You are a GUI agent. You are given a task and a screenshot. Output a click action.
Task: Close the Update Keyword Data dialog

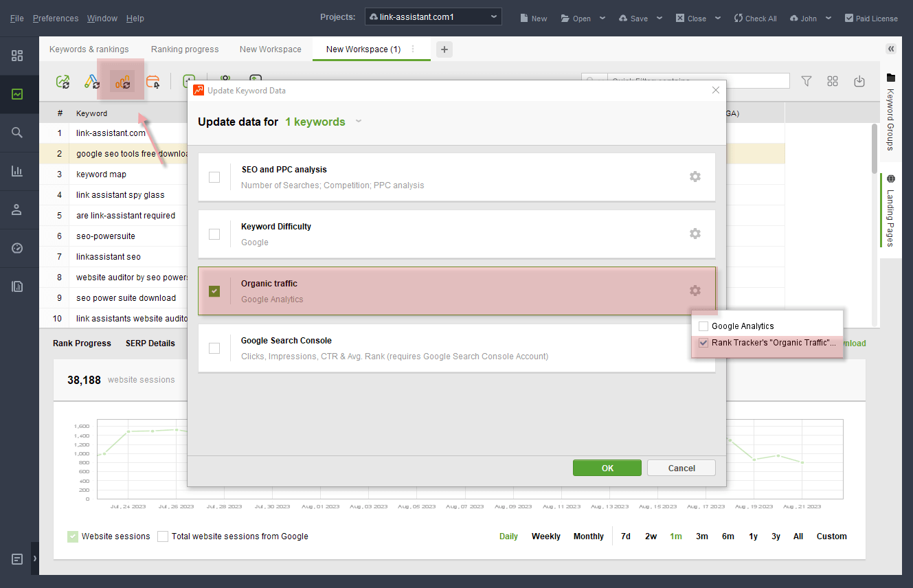(716, 90)
